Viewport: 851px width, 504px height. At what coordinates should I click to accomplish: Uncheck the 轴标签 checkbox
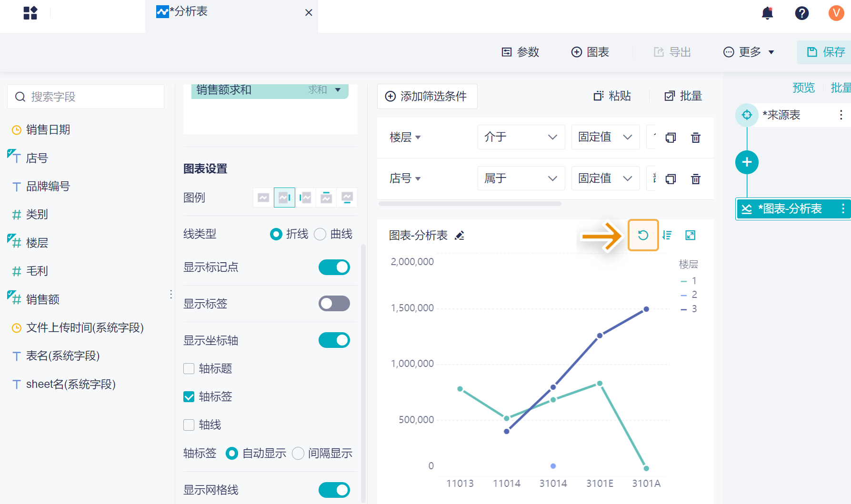pyautogui.click(x=189, y=397)
